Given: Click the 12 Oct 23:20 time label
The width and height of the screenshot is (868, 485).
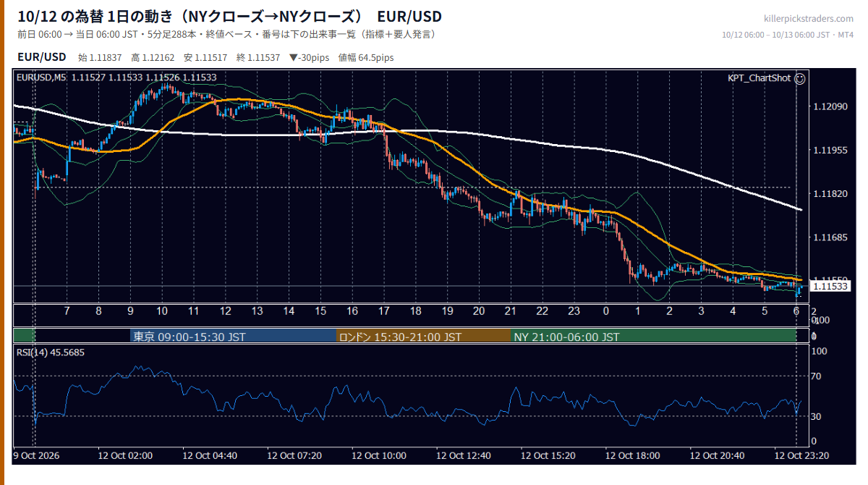Looking at the screenshot, I should click(x=801, y=456).
